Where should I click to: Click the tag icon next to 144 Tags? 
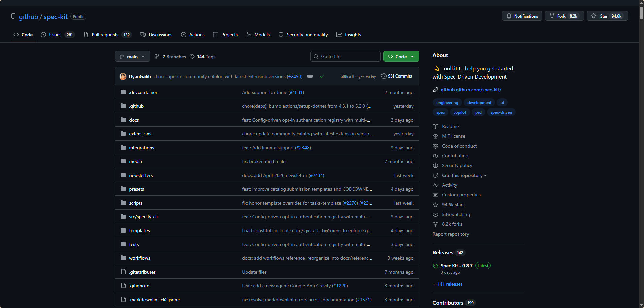click(192, 56)
